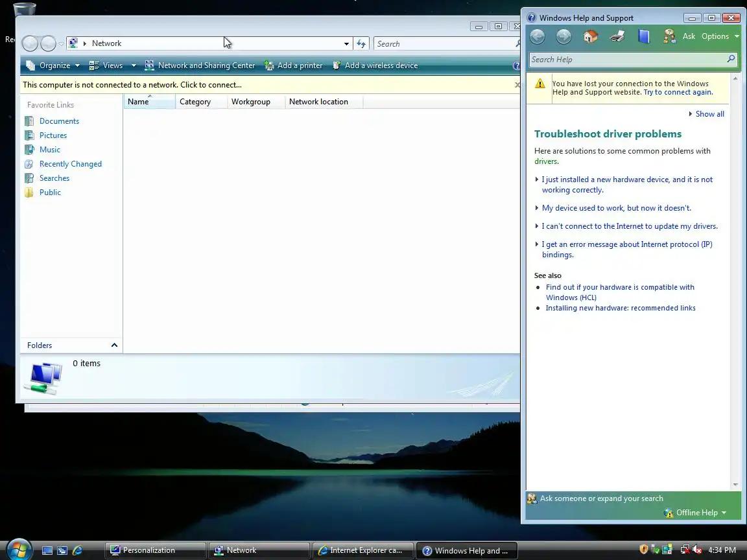The image size is (747, 560).
Task: Click Forward button in Network explorer window
Action: pyautogui.click(x=48, y=44)
